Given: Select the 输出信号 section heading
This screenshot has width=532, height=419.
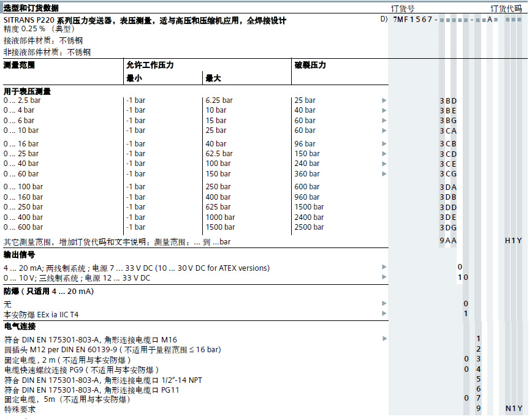Looking at the screenshot, I should tap(19, 255).
